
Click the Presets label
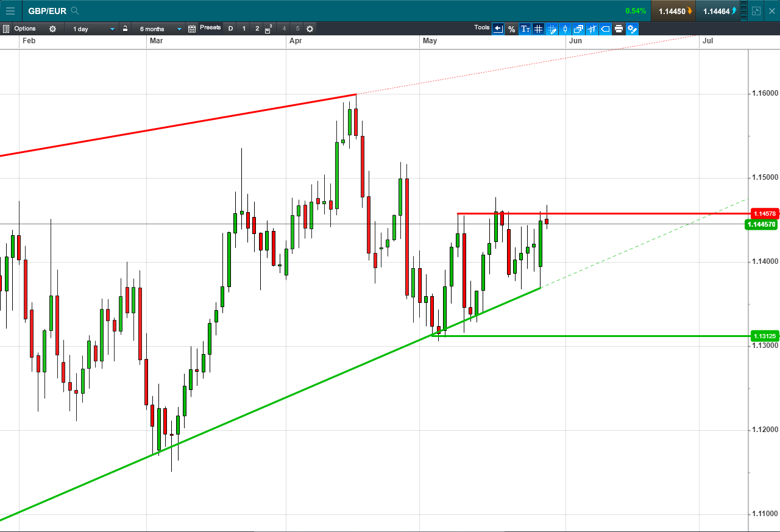[210, 27]
